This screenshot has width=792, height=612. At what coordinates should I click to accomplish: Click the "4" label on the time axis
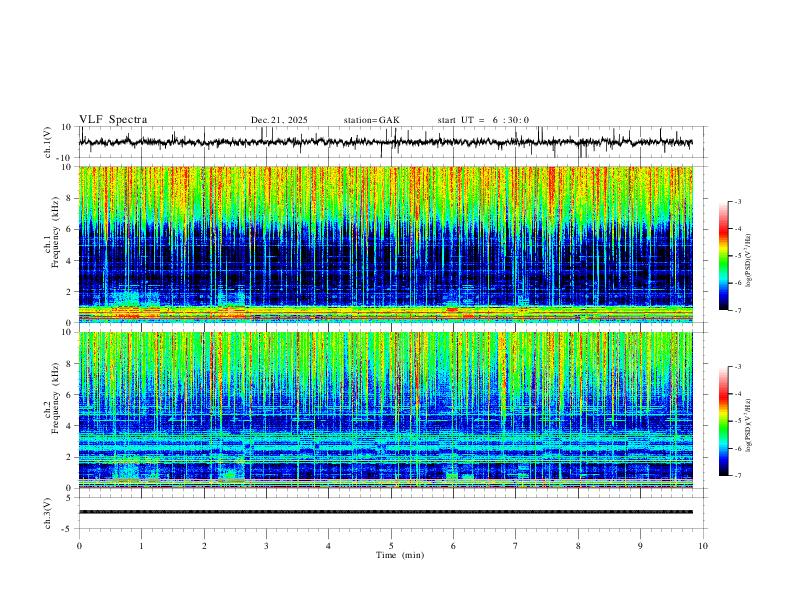329,546
